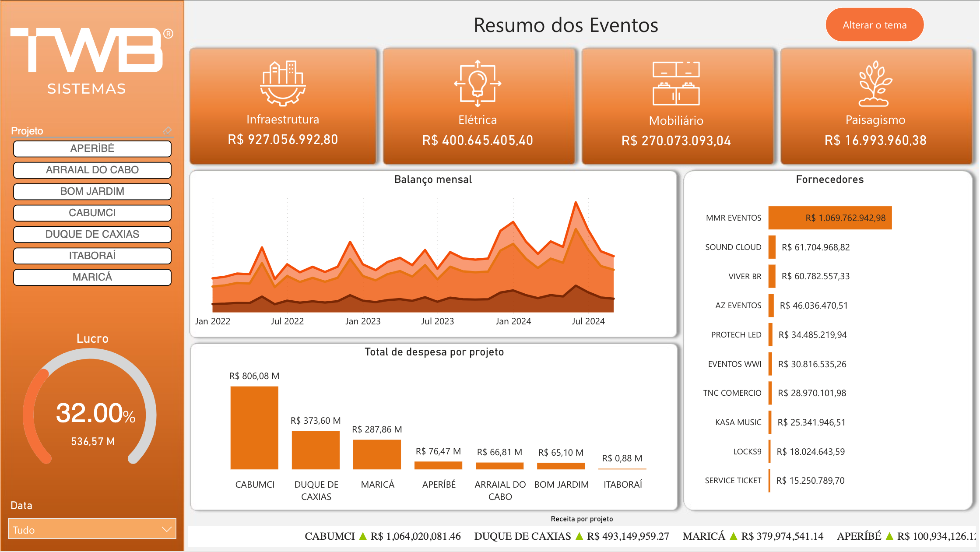Select the MARICÁ project button
The image size is (980, 552).
click(x=92, y=277)
